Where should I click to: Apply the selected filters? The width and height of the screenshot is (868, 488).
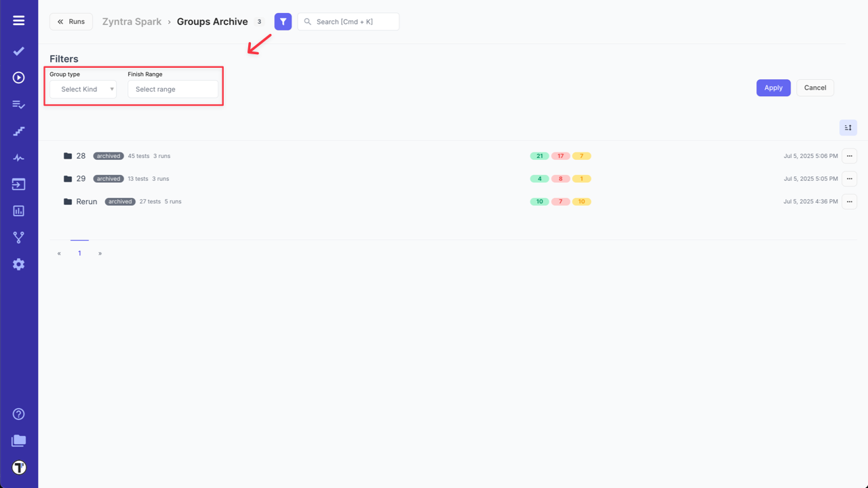pyautogui.click(x=773, y=87)
